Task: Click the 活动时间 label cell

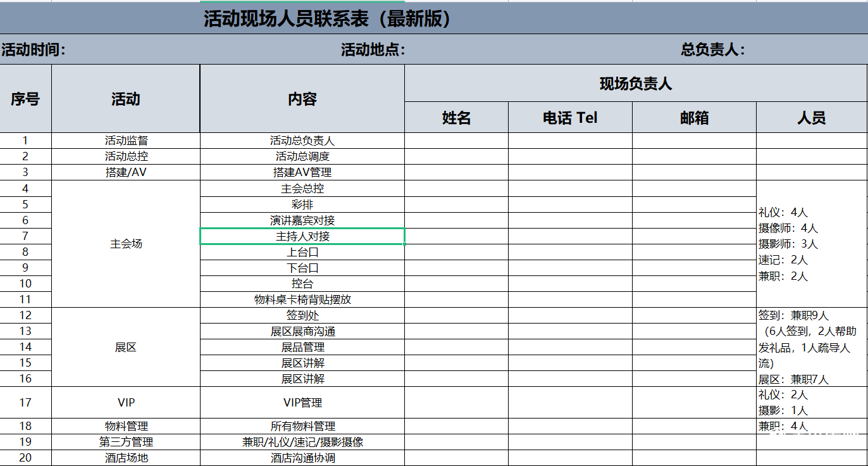Action: point(34,49)
